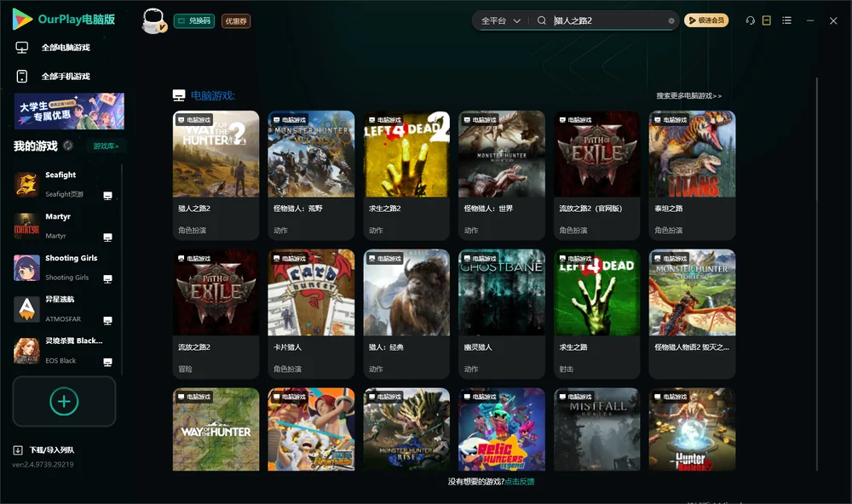
Task: Click the download icon beside 下载/导入列队
Action: (18, 450)
